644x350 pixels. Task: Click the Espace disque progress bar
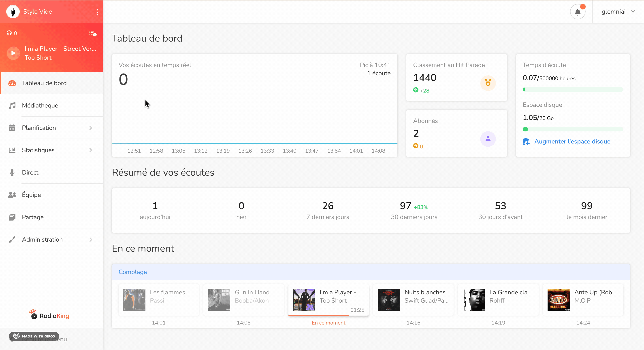[573, 129]
